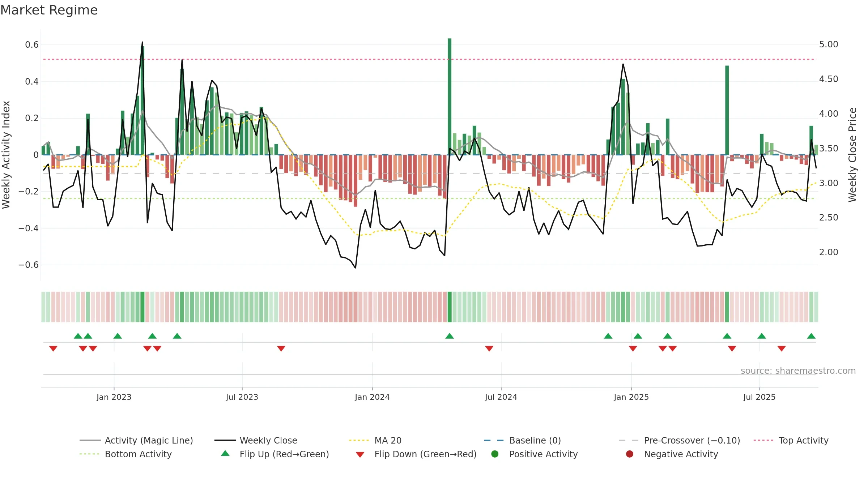Click the flip-up triangle below the tallest 2024 bar
868x488 pixels.
click(x=450, y=336)
